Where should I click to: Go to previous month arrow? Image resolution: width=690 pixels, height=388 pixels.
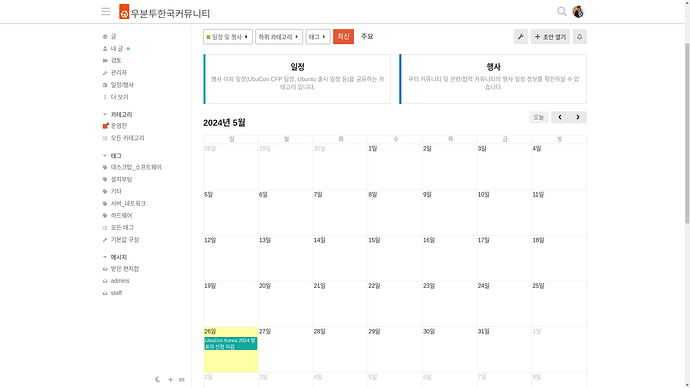(x=560, y=117)
